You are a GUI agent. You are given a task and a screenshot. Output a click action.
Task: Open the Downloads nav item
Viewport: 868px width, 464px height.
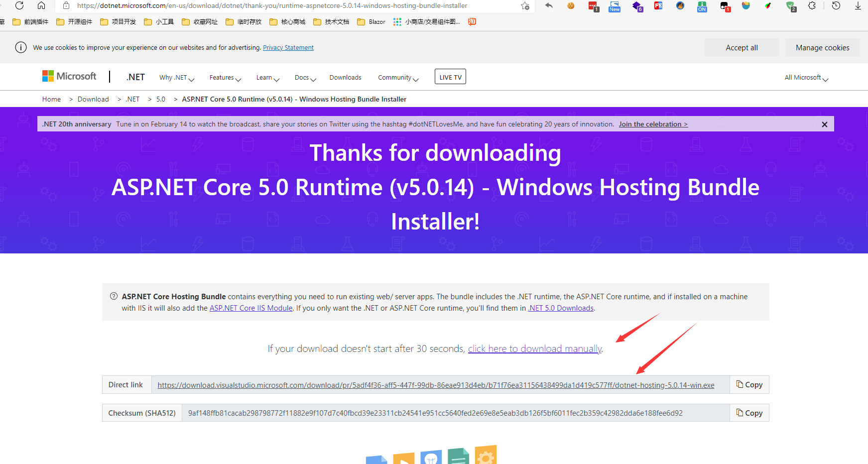click(345, 78)
